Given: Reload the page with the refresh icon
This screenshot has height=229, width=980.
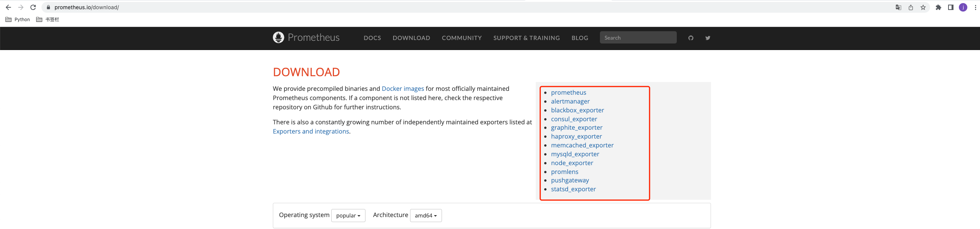Looking at the screenshot, I should tap(33, 7).
